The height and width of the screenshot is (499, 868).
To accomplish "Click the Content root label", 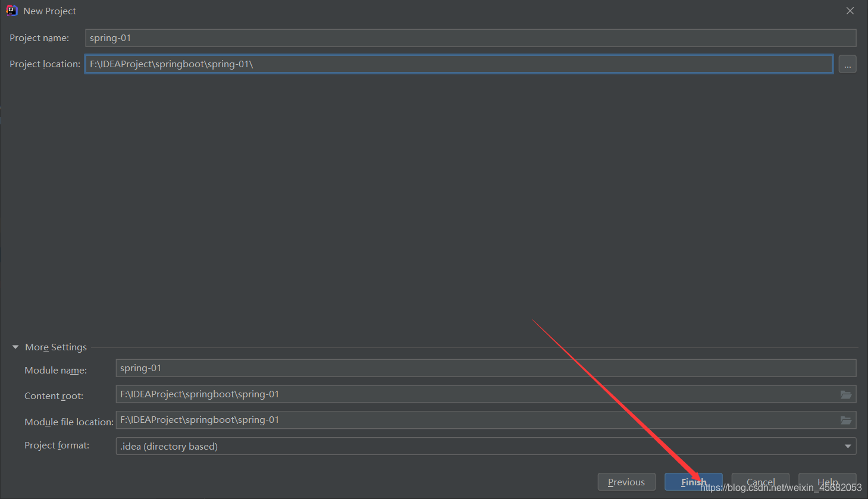I will (54, 396).
